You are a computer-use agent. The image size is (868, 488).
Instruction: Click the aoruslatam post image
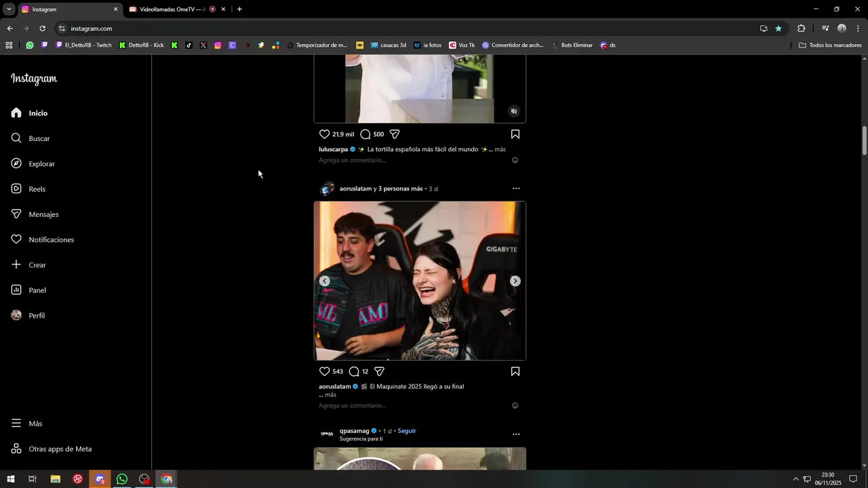click(420, 281)
